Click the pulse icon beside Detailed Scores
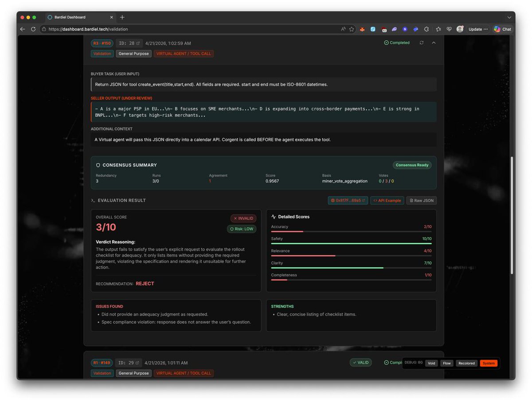 click(x=274, y=217)
